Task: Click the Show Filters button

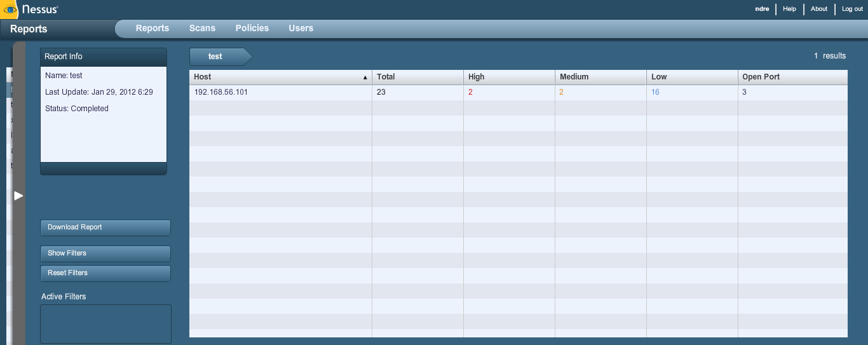Action: point(105,254)
